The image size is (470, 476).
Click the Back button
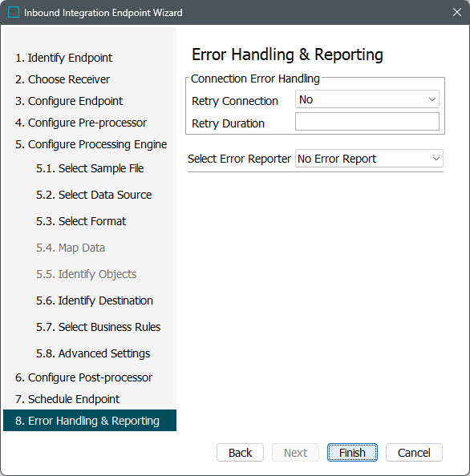click(x=240, y=453)
